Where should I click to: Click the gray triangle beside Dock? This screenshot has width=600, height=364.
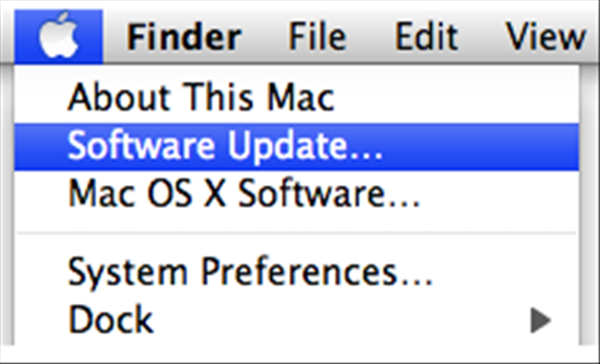(x=541, y=320)
